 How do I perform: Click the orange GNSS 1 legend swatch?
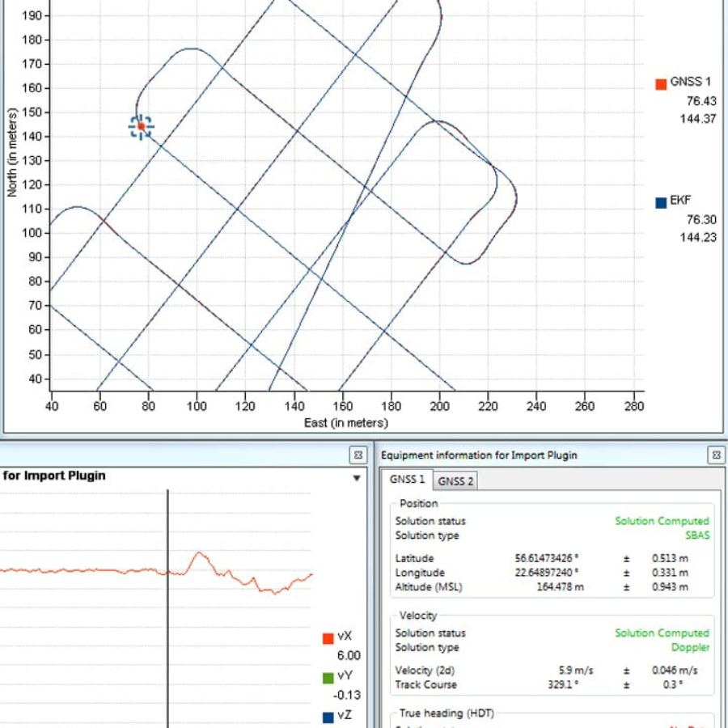pyautogui.click(x=661, y=83)
